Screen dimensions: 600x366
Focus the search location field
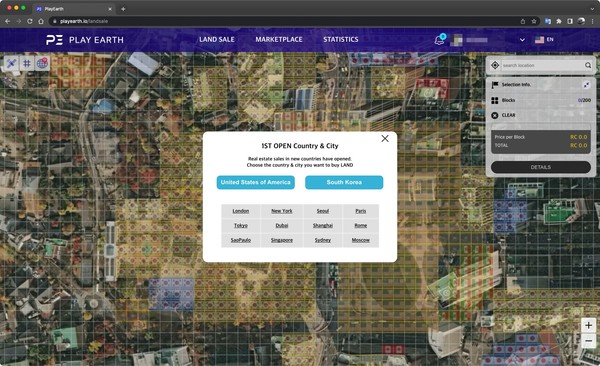point(541,65)
